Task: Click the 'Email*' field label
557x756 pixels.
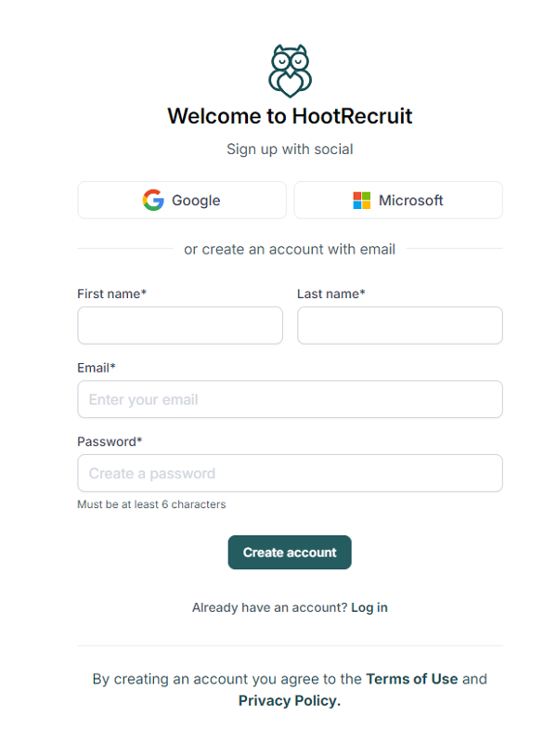Action: point(97,368)
